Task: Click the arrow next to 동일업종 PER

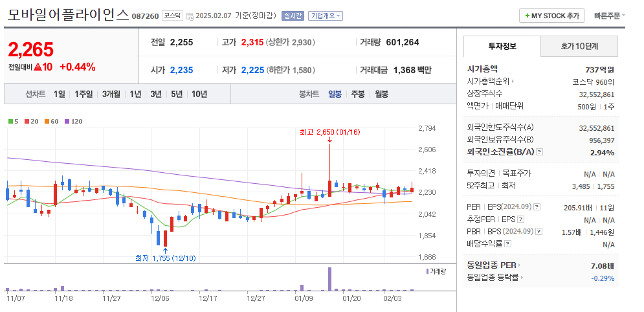Action: click(x=520, y=265)
